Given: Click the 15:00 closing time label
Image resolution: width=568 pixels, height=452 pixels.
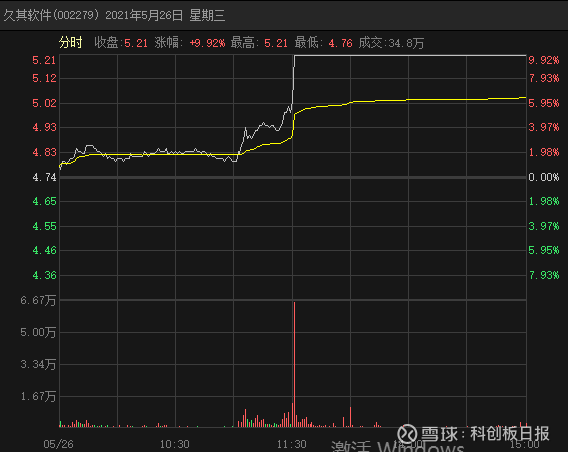Looking at the screenshot, I should (525, 444).
